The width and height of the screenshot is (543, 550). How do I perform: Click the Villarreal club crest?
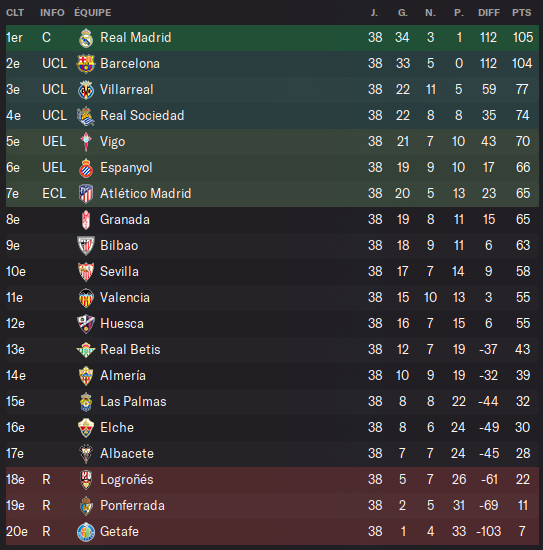(x=86, y=89)
